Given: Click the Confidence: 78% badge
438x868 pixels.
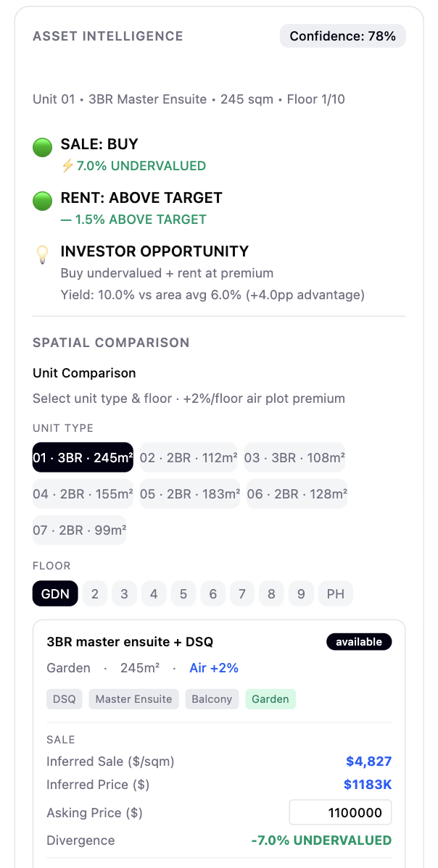Looking at the screenshot, I should pos(342,36).
